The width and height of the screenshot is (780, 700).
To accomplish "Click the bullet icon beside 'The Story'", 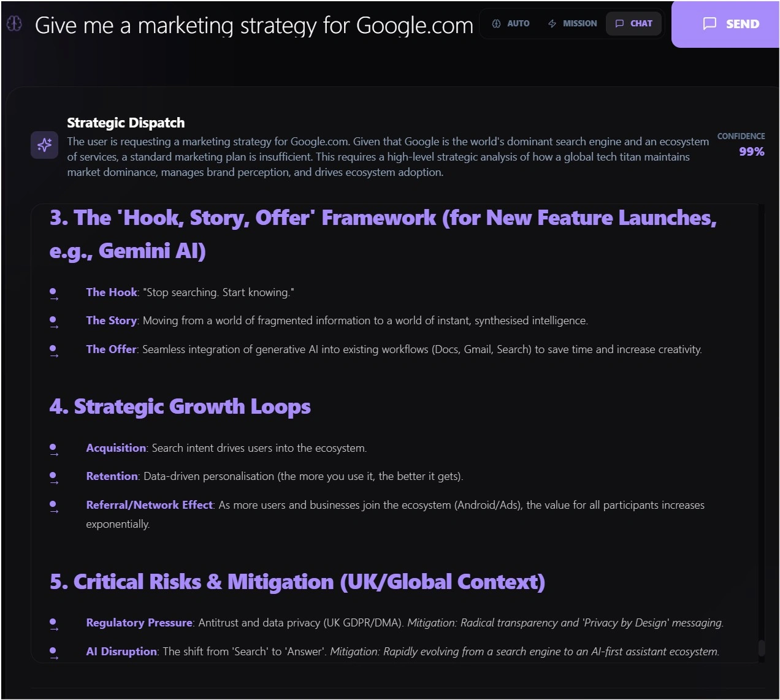I will 54,322.
